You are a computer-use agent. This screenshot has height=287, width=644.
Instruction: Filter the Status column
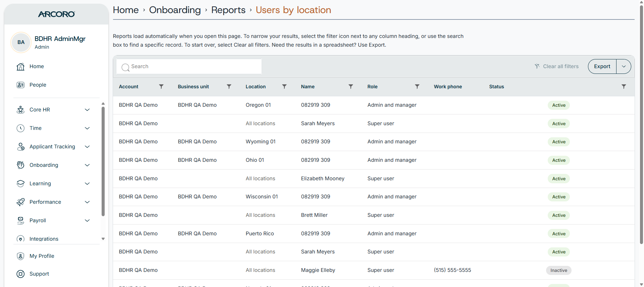624,87
